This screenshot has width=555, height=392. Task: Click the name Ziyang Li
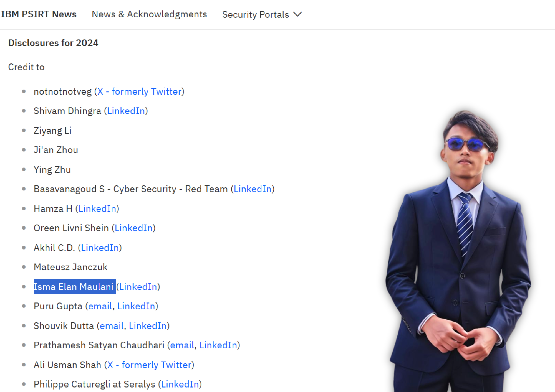point(52,131)
